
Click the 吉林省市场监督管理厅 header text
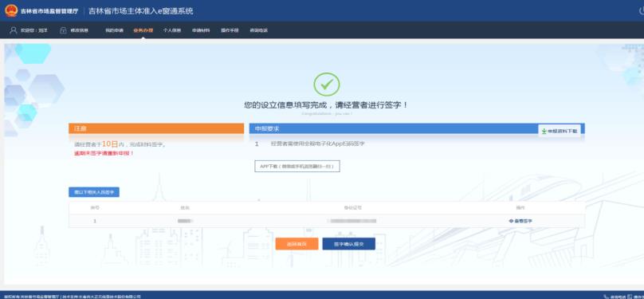49,11
